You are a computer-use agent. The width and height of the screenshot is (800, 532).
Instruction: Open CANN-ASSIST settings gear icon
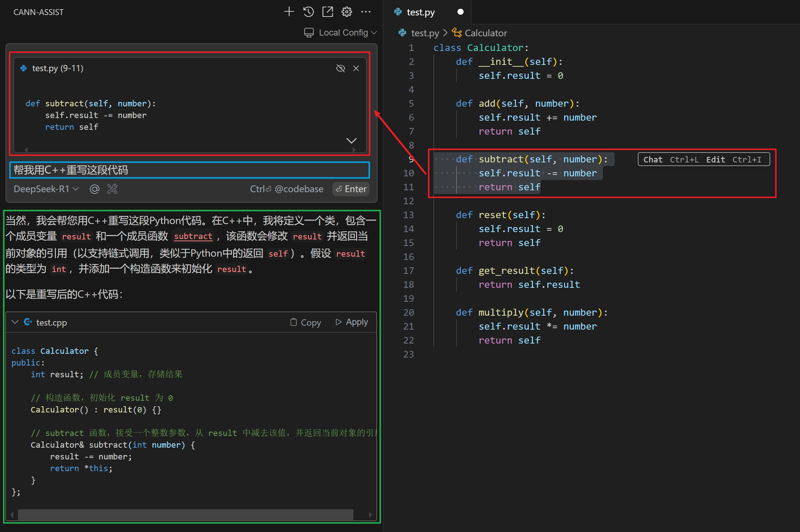click(x=346, y=12)
